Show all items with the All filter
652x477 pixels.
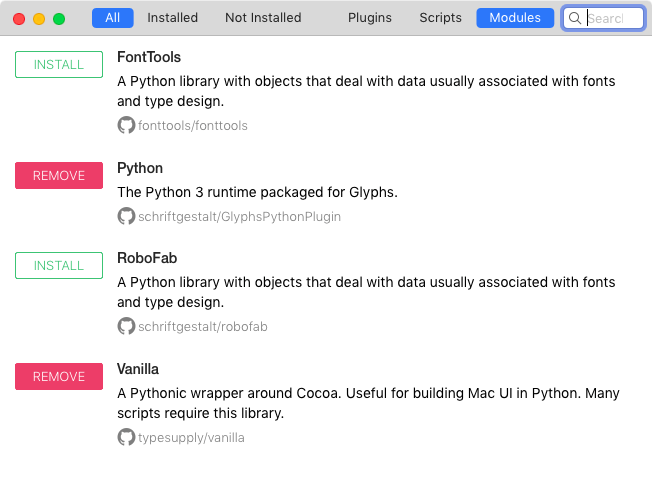[112, 18]
